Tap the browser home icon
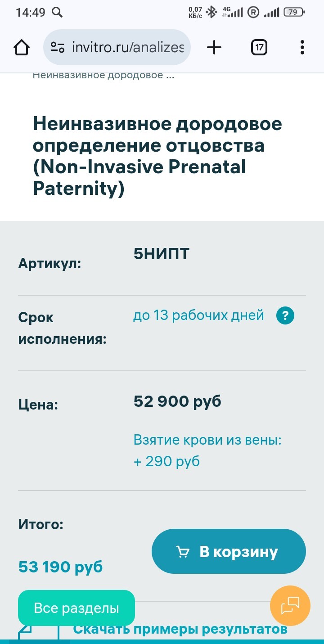Screen dimensions: 324x644 click(22, 47)
